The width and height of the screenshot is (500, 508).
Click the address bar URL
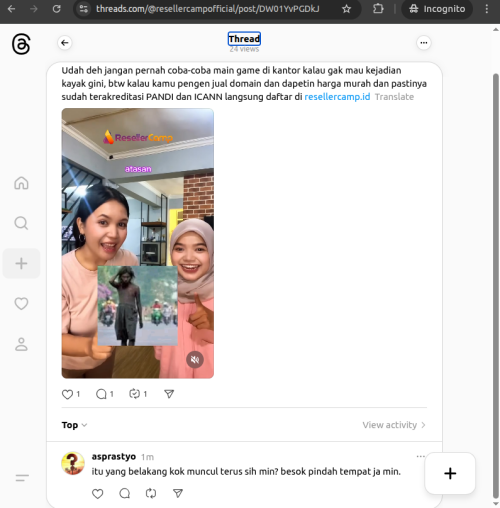208,9
